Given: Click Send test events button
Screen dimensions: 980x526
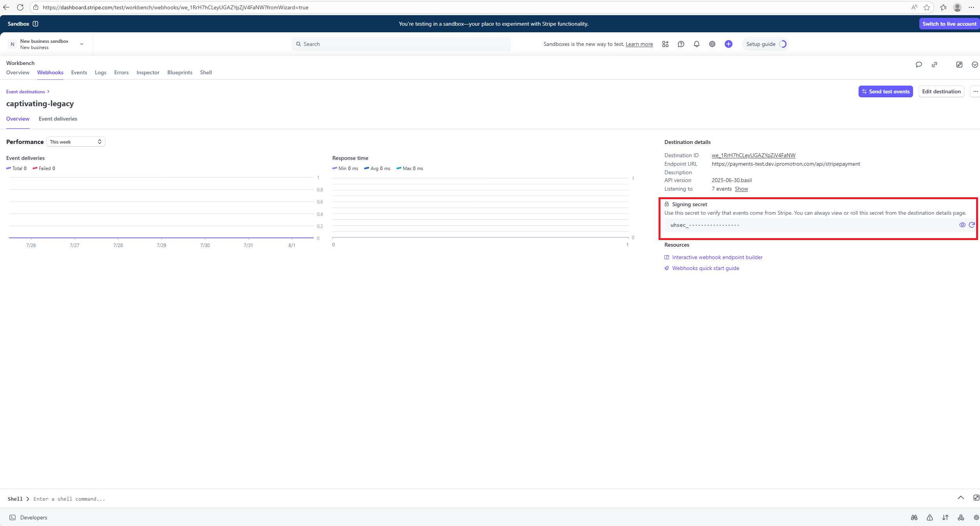Looking at the screenshot, I should click(885, 91).
